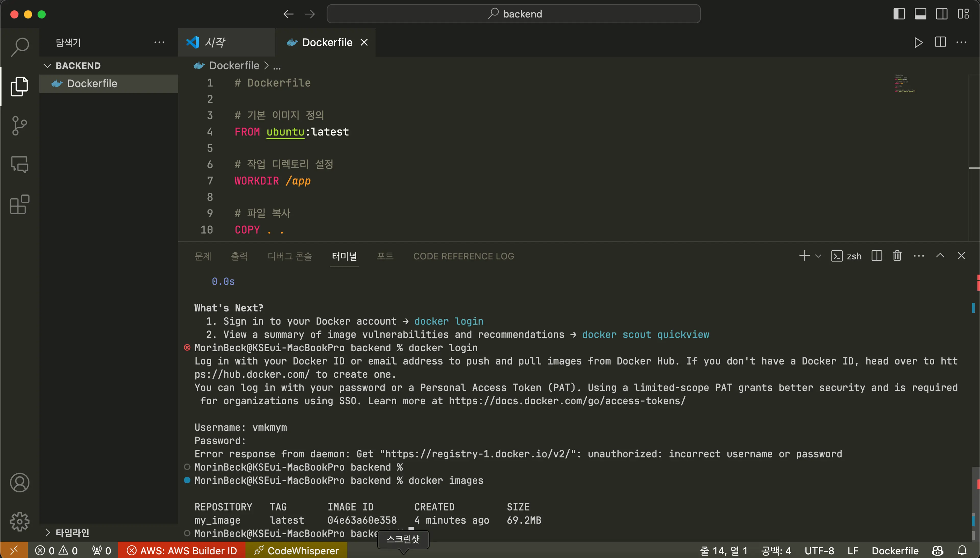Open editor more actions ellipsis
The image size is (980, 558).
(962, 42)
